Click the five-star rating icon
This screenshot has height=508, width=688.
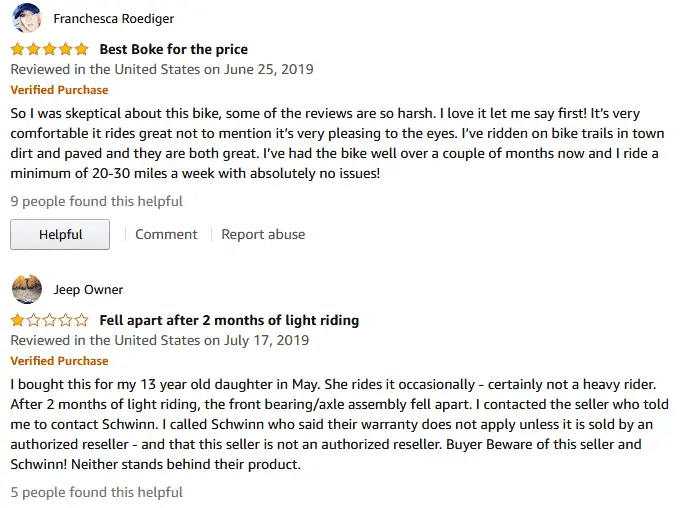[x=50, y=49]
